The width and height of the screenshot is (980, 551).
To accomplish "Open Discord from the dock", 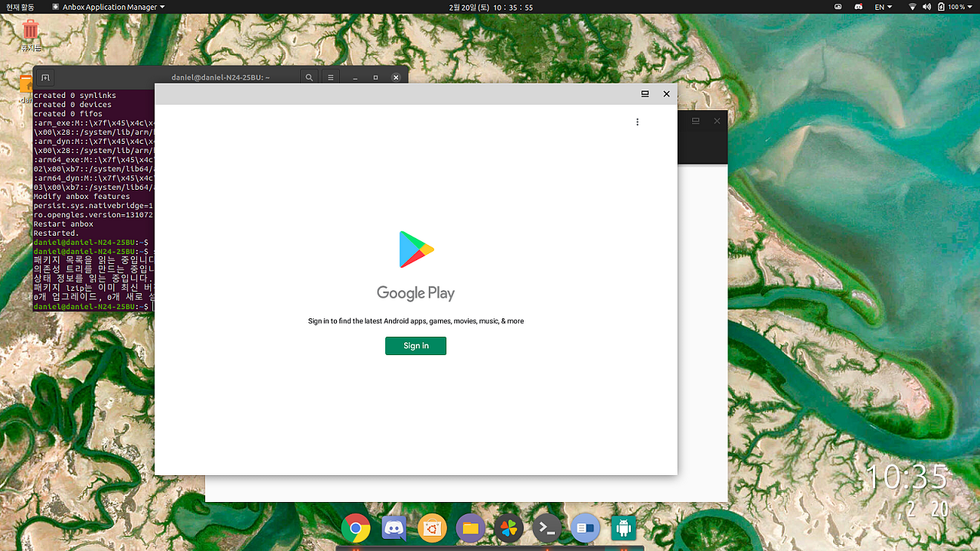I will pyautogui.click(x=394, y=528).
